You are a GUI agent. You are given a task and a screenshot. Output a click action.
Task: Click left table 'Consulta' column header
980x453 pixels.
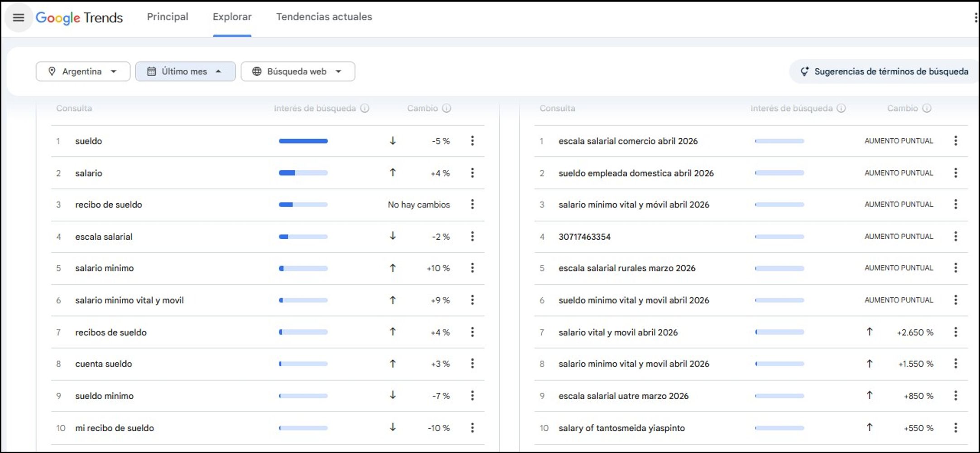(74, 108)
